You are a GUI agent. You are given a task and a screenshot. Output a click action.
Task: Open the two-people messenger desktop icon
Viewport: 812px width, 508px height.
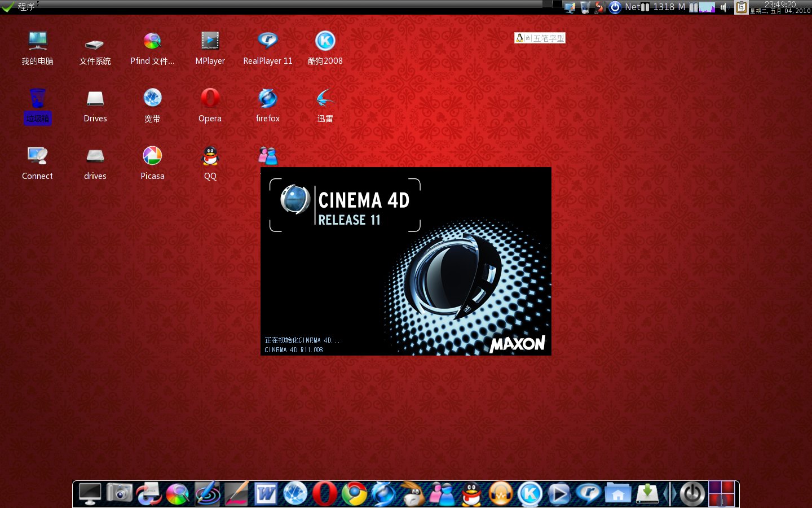tap(268, 156)
